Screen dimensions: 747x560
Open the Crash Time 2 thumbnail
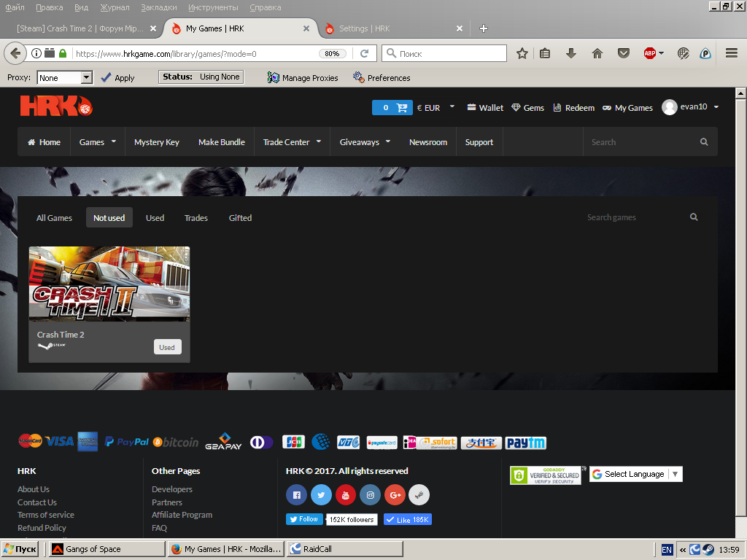pos(109,284)
